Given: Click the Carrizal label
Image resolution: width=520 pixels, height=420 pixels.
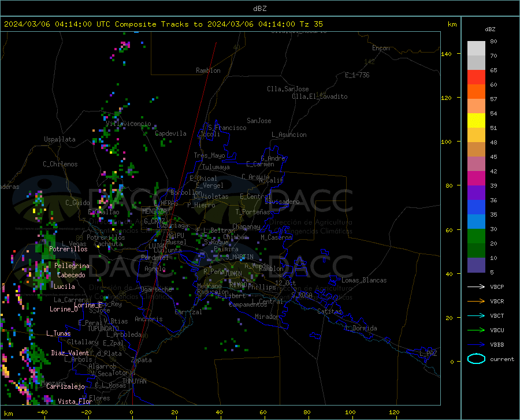Looking at the screenshot, I should coord(188,313).
